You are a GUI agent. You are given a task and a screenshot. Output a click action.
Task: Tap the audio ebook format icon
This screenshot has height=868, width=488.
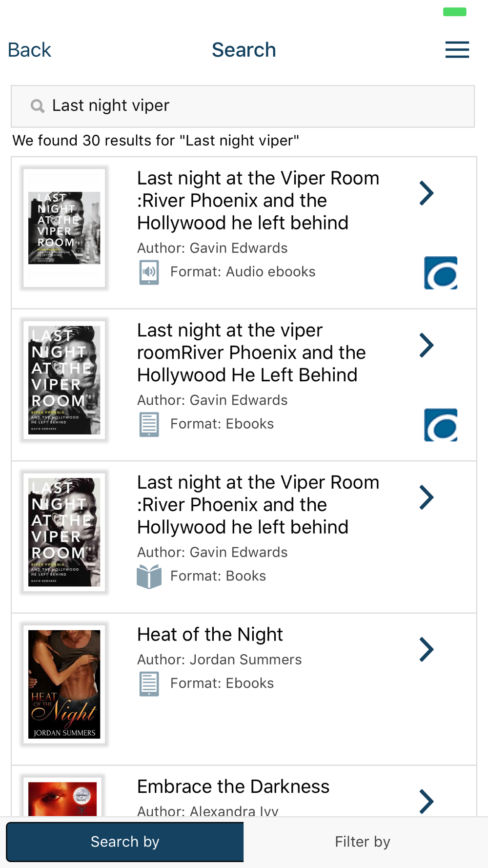pos(149,272)
